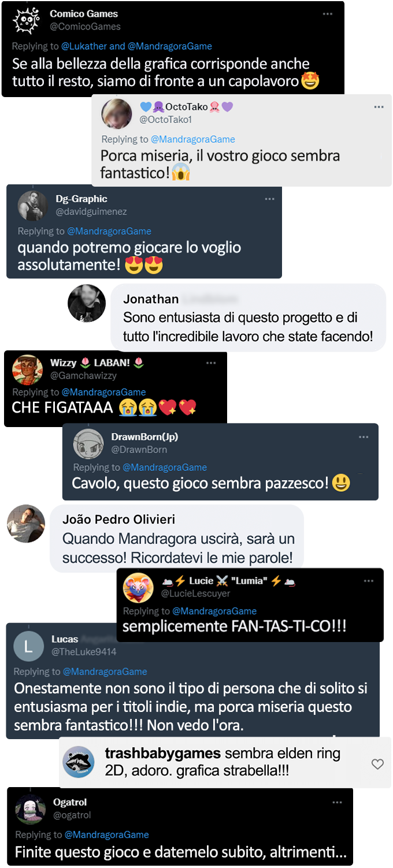
Task: Open @TheLuke9414 handle
Action: click(x=84, y=651)
